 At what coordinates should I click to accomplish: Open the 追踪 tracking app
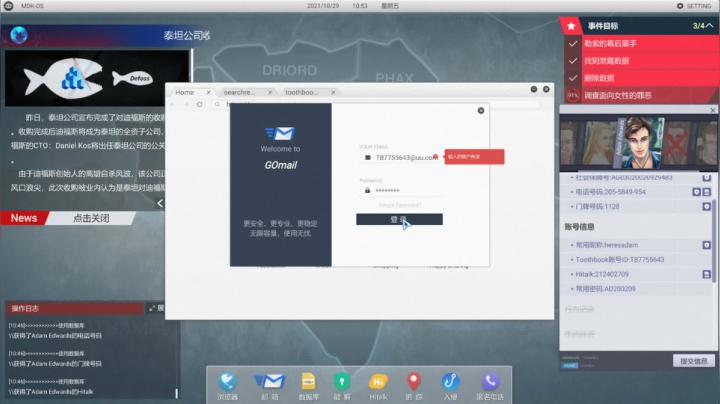pos(414,386)
